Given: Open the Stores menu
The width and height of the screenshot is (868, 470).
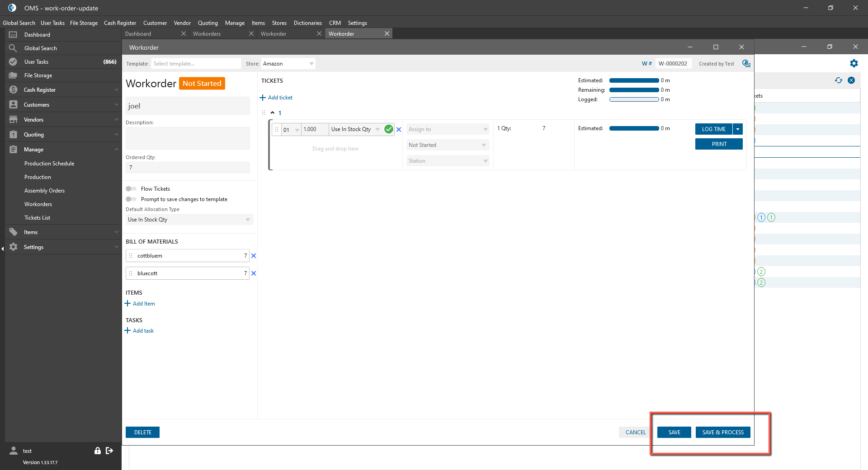Looking at the screenshot, I should tap(279, 23).
